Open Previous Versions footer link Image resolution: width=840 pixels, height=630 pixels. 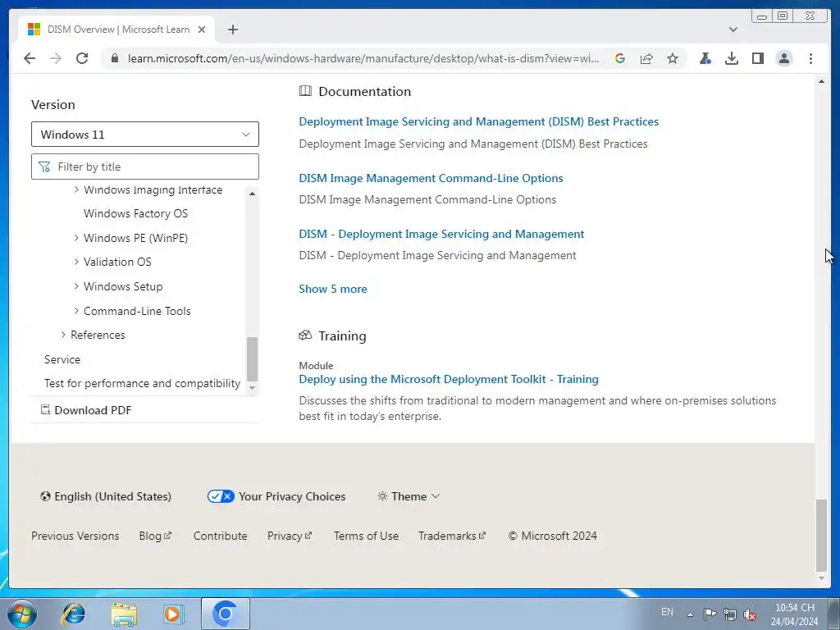click(x=75, y=536)
